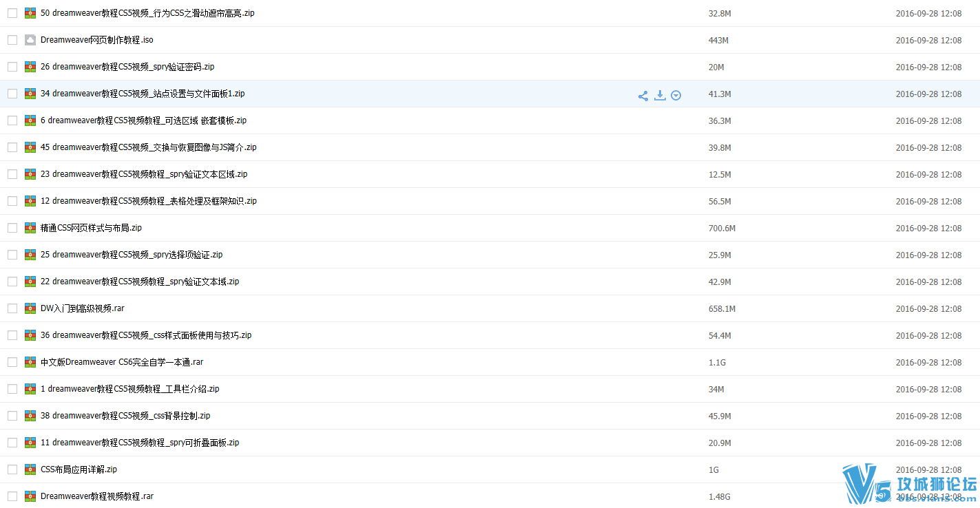Open file 22 dreamweaver教程CS5视频教程_spry验证文本域.zip

(x=140, y=282)
